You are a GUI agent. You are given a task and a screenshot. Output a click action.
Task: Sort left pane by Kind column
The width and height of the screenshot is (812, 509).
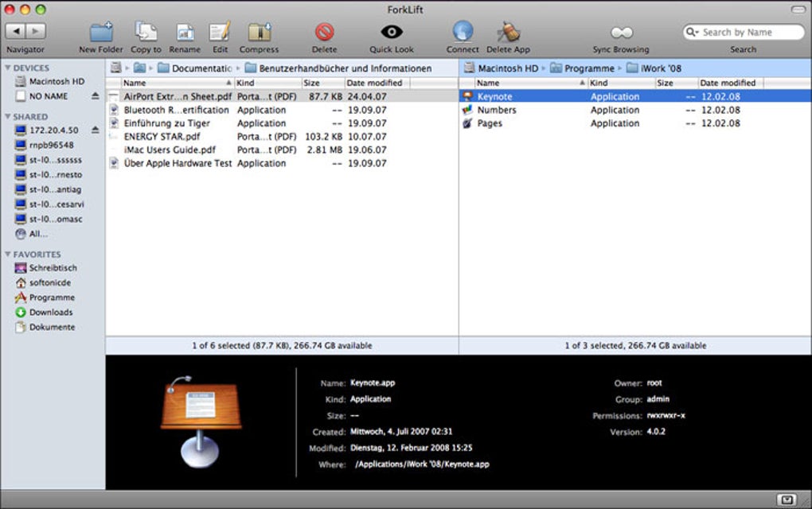pyautogui.click(x=267, y=83)
